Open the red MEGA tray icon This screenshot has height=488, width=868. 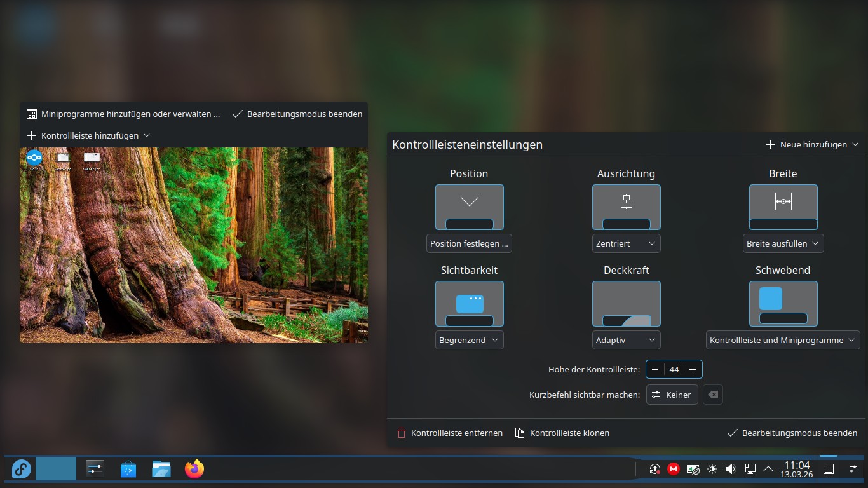point(674,469)
